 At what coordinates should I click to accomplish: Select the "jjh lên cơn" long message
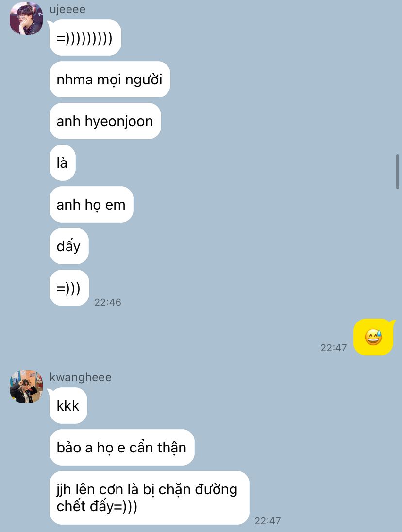click(x=150, y=498)
